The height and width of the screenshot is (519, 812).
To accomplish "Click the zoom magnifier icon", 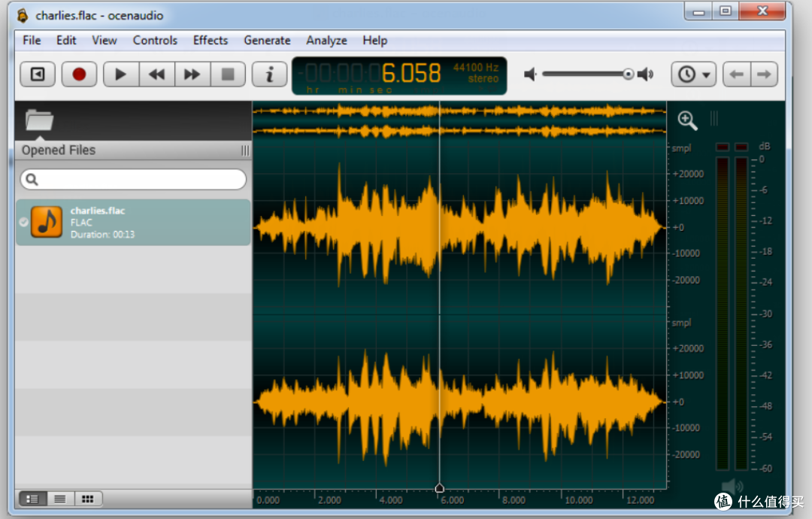I will tap(687, 120).
